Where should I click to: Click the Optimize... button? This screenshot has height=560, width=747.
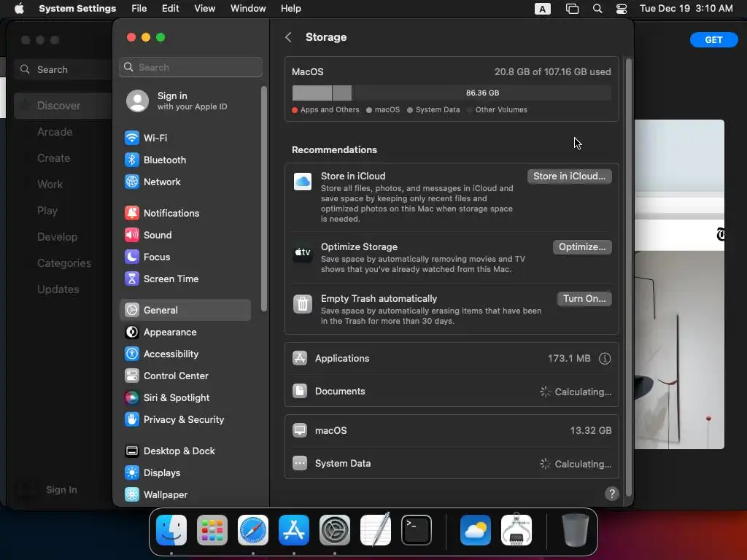pos(582,247)
